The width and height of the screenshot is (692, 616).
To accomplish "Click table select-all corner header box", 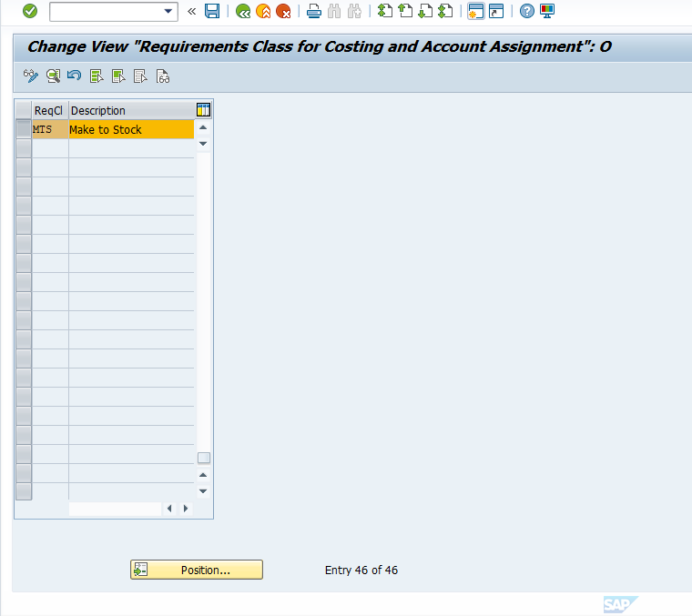I will (24, 110).
